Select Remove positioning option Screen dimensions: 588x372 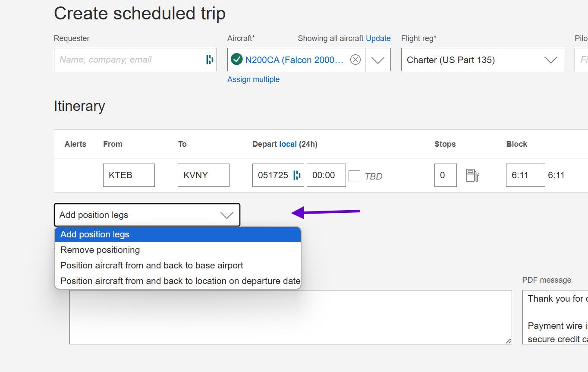[100, 250]
